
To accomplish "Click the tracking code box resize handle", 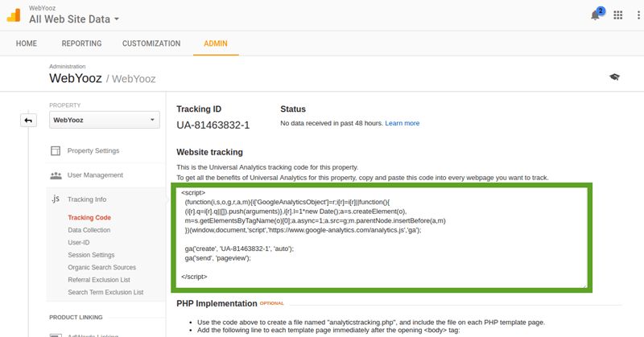I will coord(585,286).
